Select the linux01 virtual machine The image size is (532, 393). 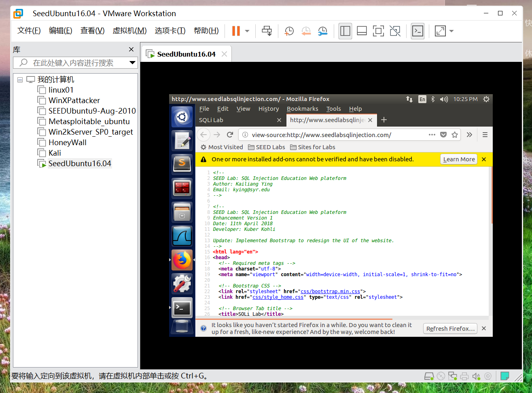pos(61,90)
